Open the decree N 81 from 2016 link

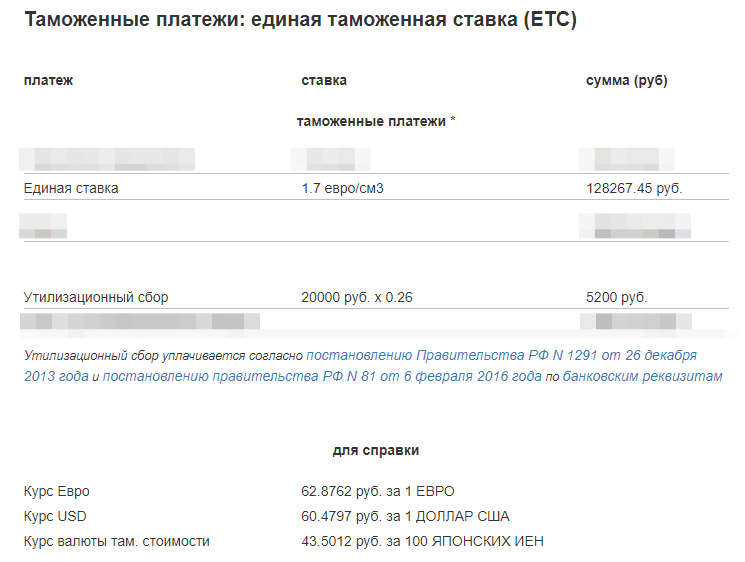322,376
